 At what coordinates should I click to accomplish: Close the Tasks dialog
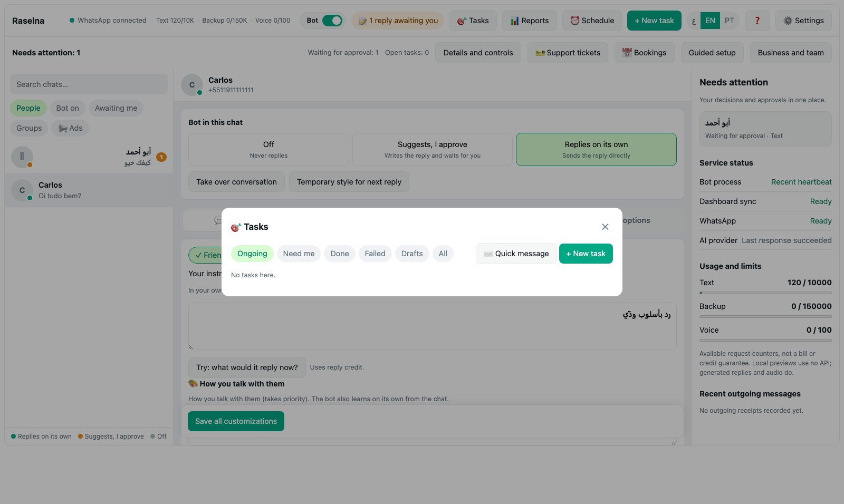(605, 227)
